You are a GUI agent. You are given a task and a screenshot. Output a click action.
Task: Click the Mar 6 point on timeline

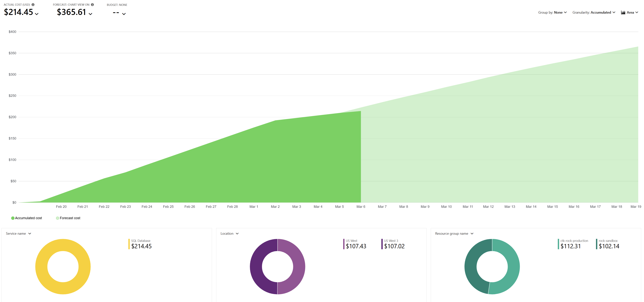(361, 207)
